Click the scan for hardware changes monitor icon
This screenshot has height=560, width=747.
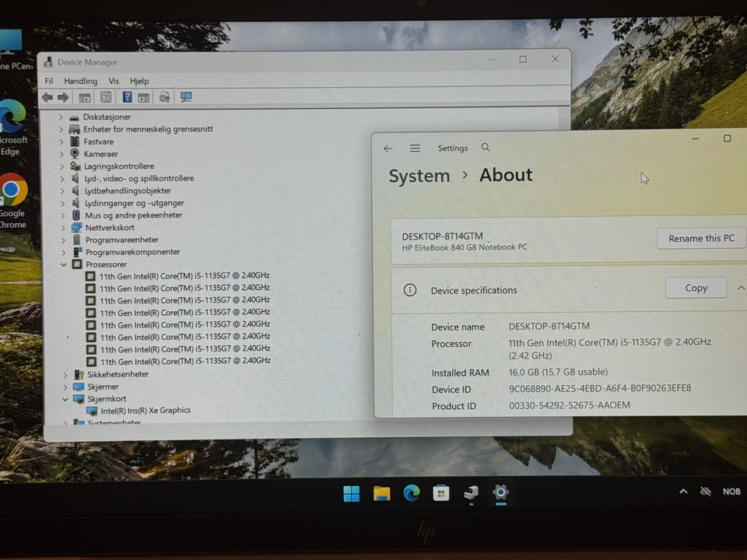186,97
